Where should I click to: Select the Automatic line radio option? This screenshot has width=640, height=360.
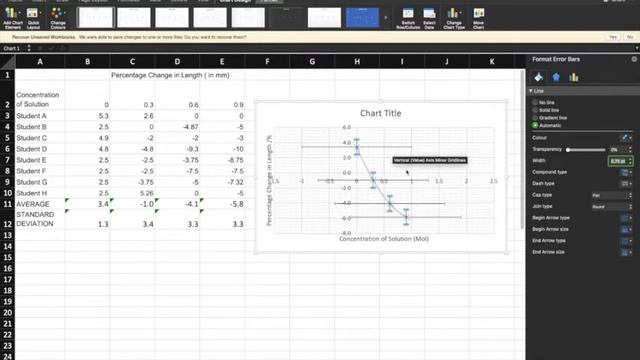[535, 125]
